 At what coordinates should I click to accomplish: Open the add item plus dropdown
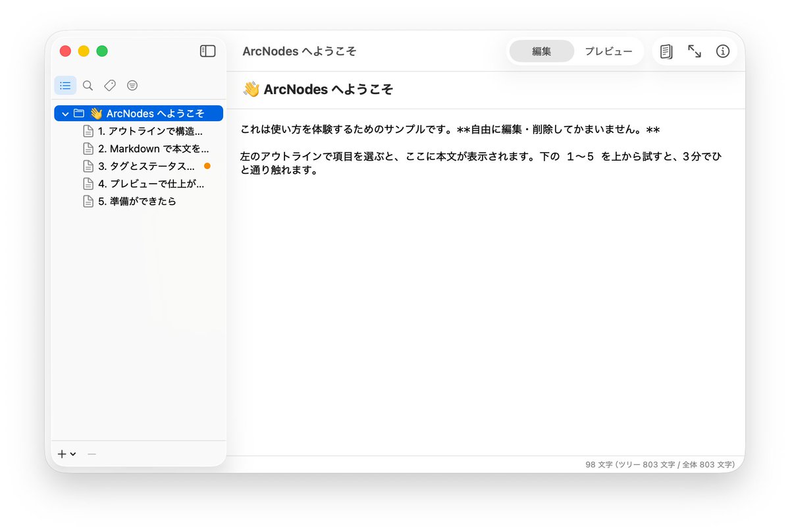66,454
